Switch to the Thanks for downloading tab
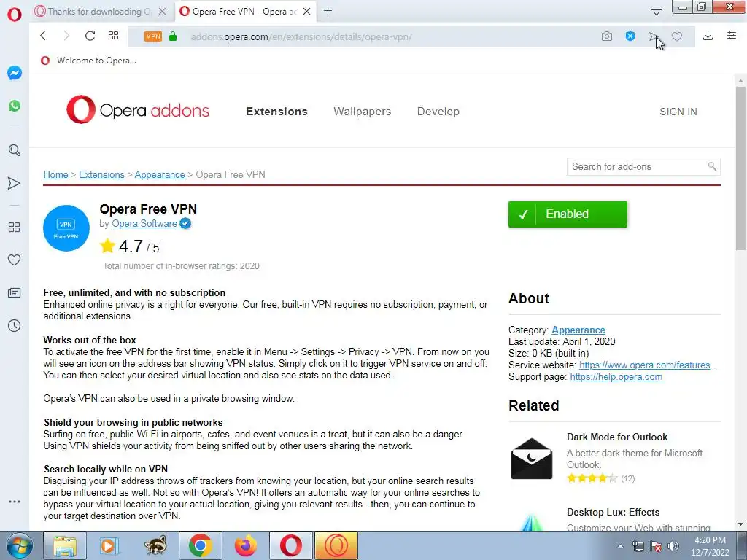 [x=99, y=12]
